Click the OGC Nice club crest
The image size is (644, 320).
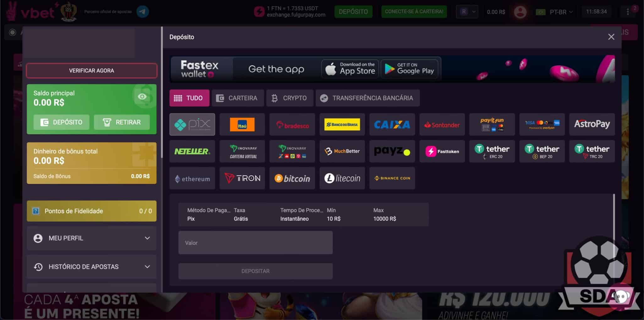coord(68,12)
